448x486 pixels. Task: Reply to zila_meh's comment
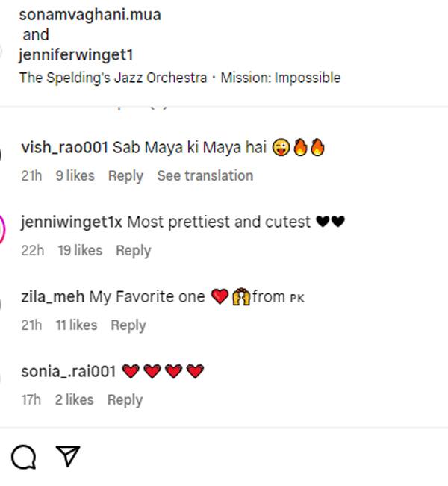click(128, 325)
